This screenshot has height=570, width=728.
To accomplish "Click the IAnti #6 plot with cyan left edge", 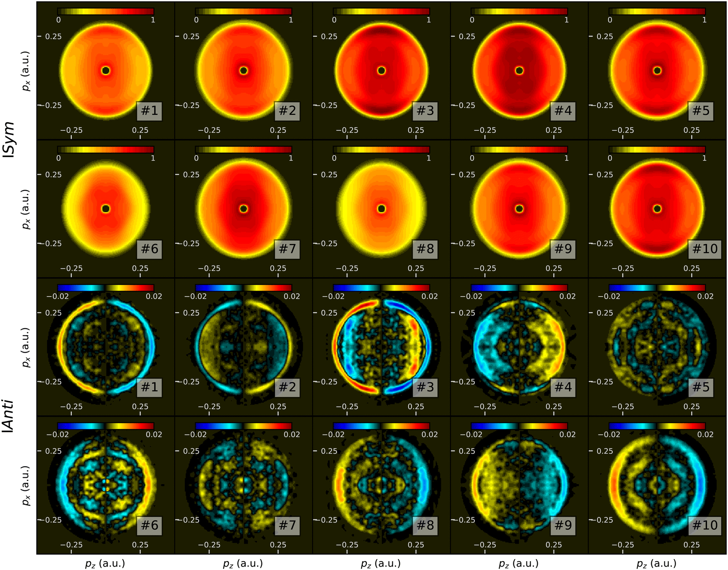I will coord(106,485).
